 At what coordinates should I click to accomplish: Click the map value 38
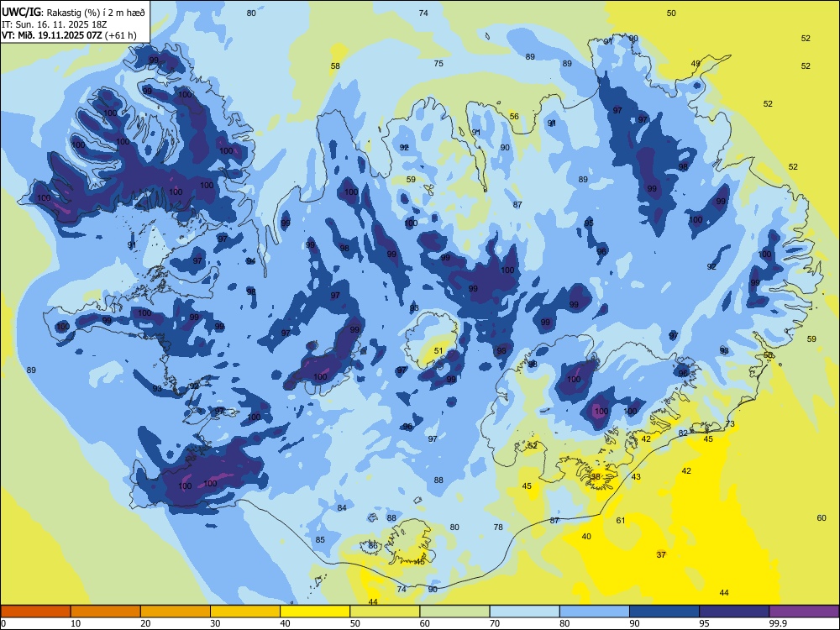pyautogui.click(x=596, y=476)
